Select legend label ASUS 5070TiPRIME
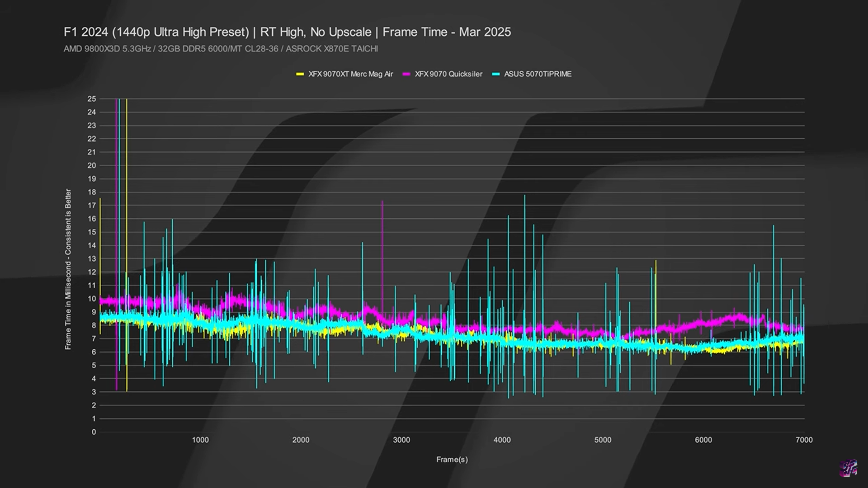 click(x=538, y=74)
